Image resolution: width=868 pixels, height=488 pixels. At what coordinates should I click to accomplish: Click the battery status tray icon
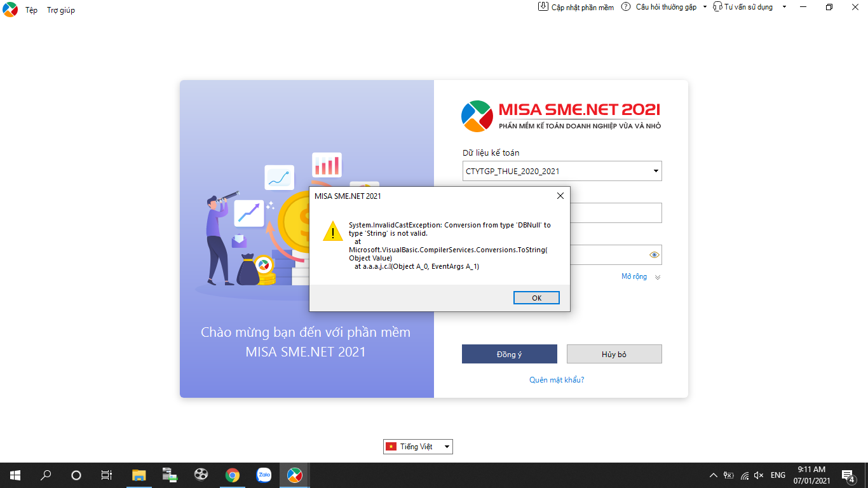729,475
